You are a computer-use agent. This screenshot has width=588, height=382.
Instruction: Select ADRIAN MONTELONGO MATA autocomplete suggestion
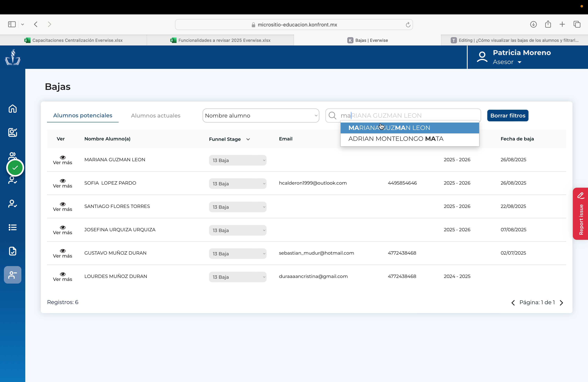(410, 139)
